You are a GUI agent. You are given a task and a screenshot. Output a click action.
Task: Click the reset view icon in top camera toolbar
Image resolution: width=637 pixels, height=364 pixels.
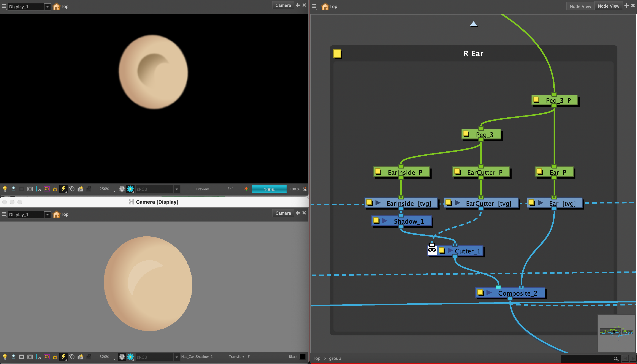(72, 189)
